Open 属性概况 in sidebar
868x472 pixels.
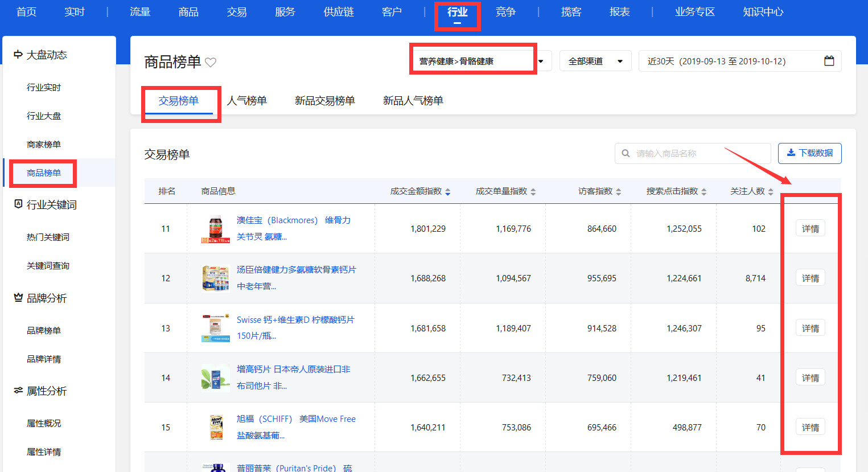click(x=44, y=423)
